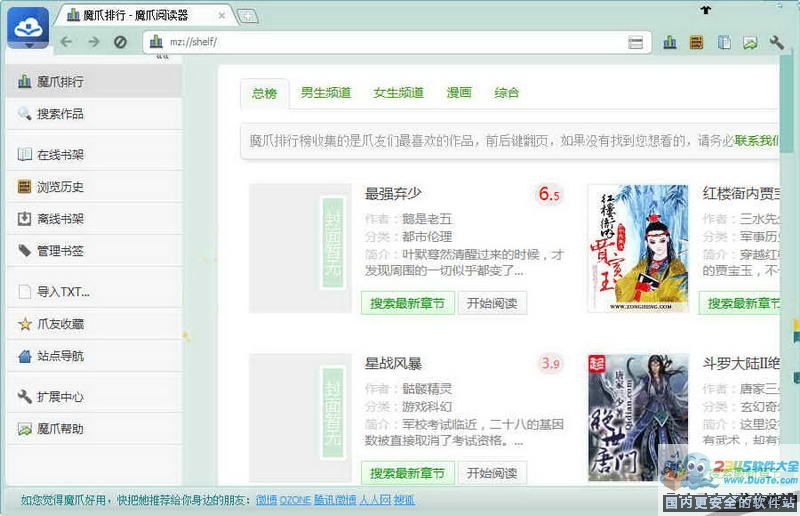Click the 在线书架 book icon
This screenshot has width=800, height=516.
point(24,154)
